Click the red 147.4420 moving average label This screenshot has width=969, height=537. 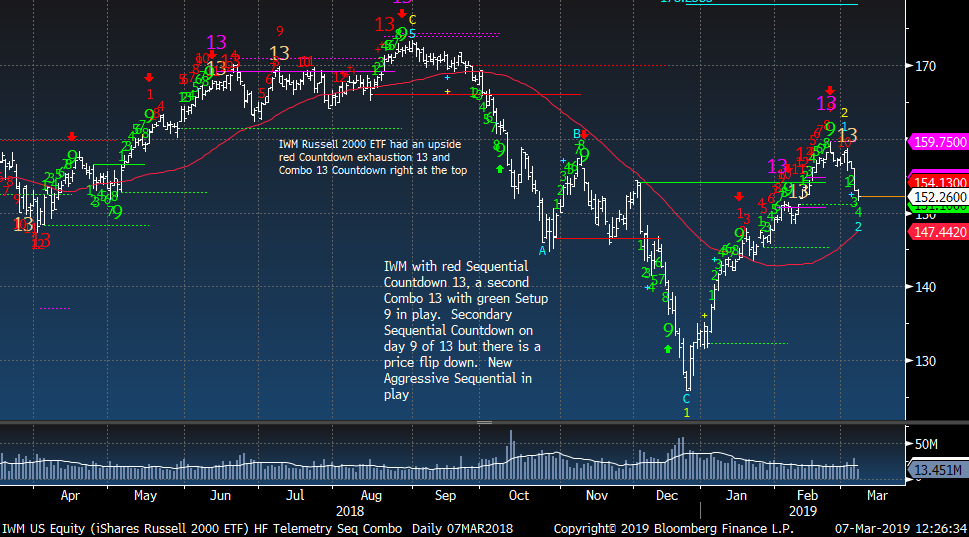tap(938, 232)
